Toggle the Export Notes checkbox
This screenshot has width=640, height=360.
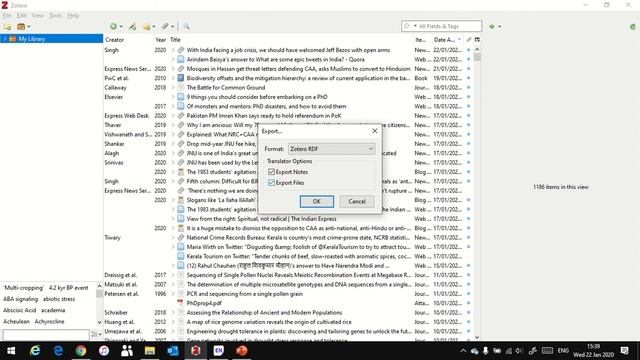tap(271, 172)
